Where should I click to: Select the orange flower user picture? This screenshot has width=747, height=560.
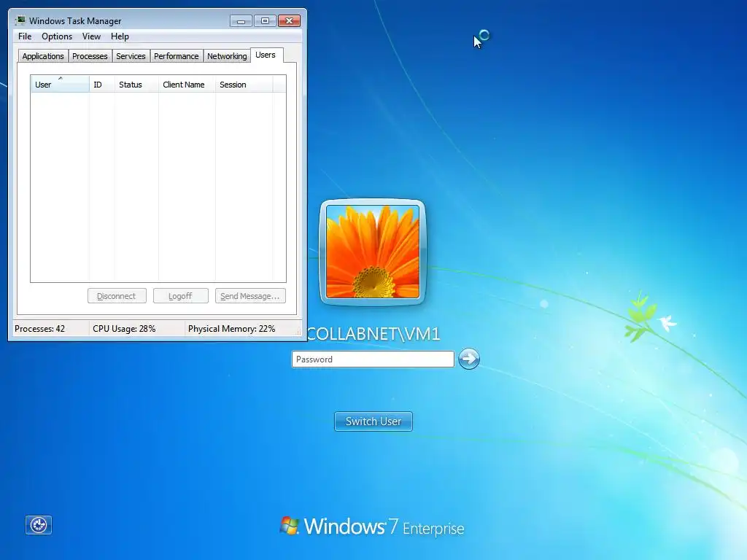point(373,252)
